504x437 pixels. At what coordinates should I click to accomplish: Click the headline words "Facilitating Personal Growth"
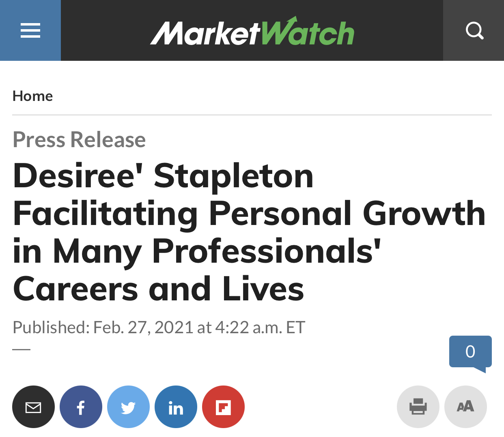[x=249, y=214]
